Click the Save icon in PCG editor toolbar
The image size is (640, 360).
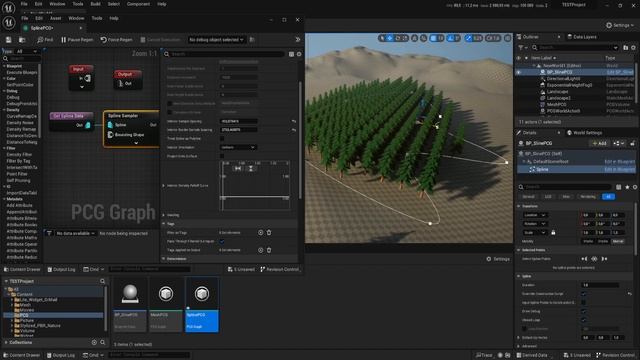[x=9, y=40]
